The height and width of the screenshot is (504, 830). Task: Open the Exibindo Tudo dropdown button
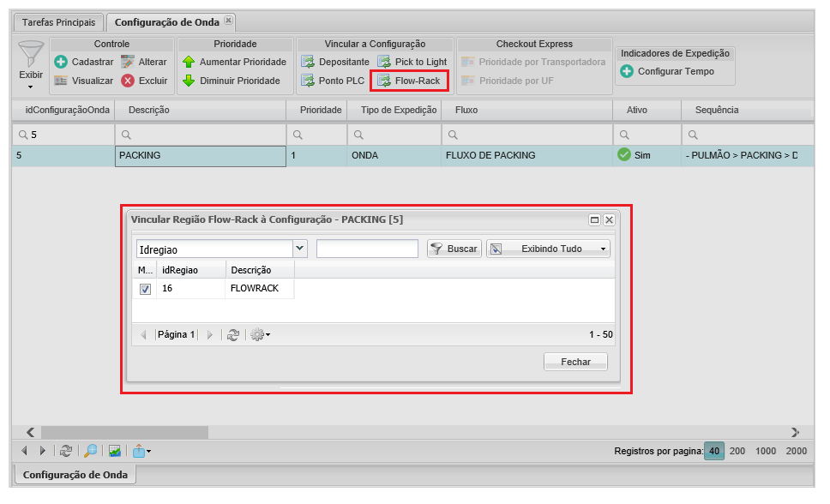click(x=548, y=249)
